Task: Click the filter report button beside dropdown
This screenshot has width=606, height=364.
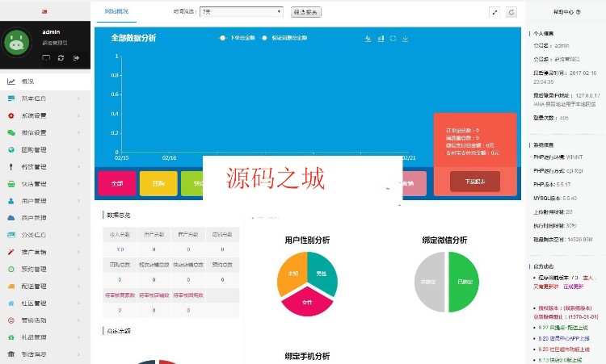Action: 305,12
